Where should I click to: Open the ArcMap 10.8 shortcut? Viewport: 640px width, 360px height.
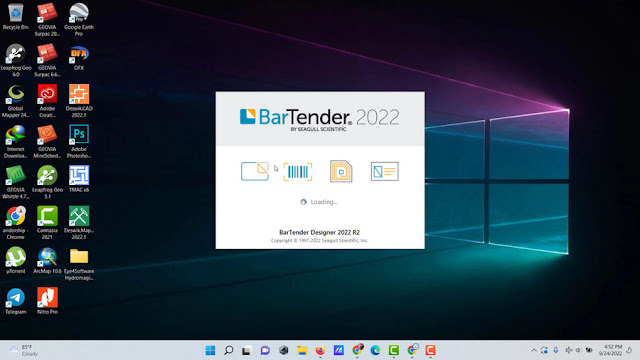47,260
